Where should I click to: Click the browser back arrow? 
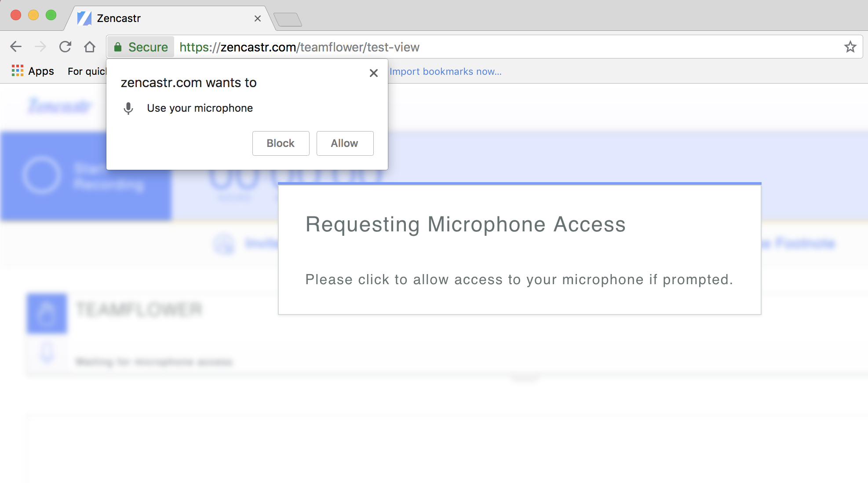tap(16, 47)
